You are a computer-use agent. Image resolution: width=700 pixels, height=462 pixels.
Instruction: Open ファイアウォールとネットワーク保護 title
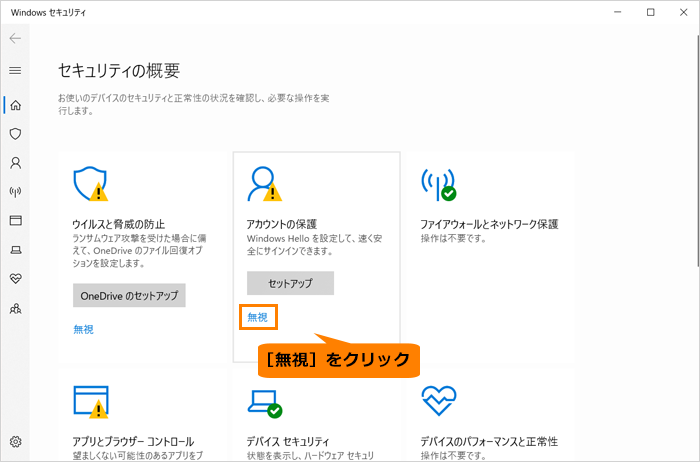click(x=489, y=224)
